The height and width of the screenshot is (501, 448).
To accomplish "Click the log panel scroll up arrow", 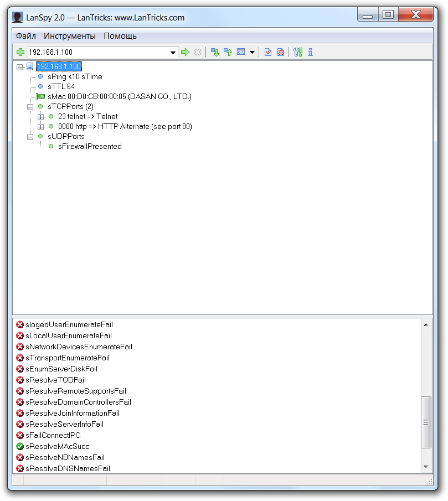I will 426,324.
